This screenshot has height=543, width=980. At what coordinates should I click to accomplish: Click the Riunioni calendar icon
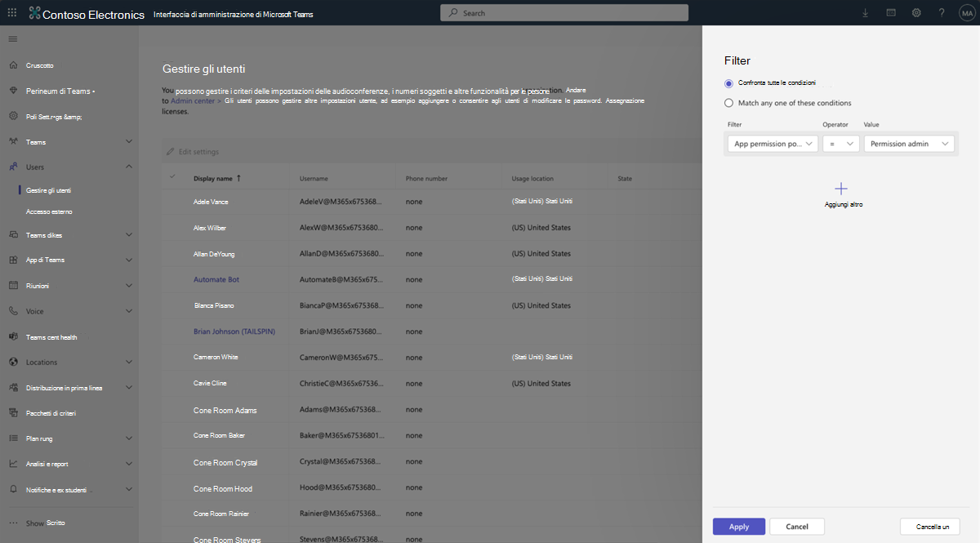click(13, 286)
